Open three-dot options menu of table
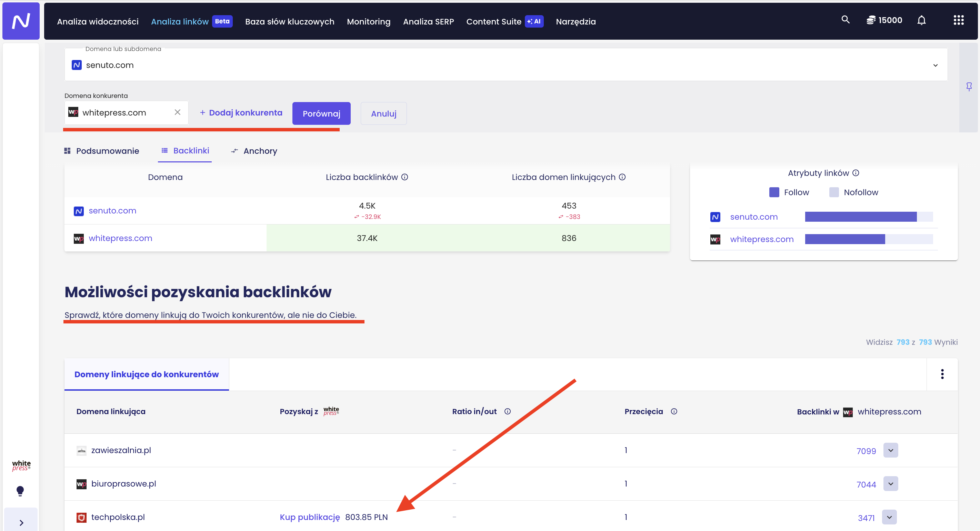The width and height of the screenshot is (980, 531). [942, 374]
